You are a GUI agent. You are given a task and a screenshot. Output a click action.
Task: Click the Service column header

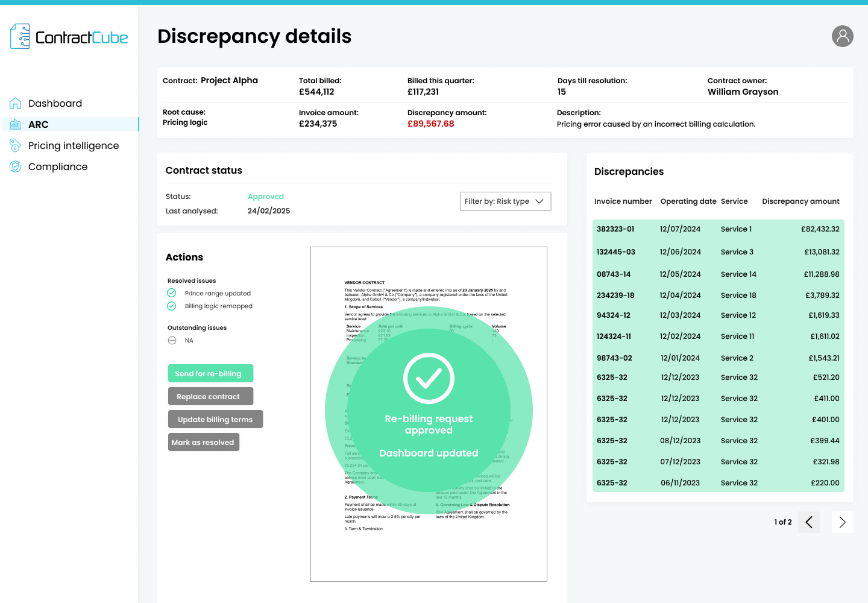coord(734,201)
